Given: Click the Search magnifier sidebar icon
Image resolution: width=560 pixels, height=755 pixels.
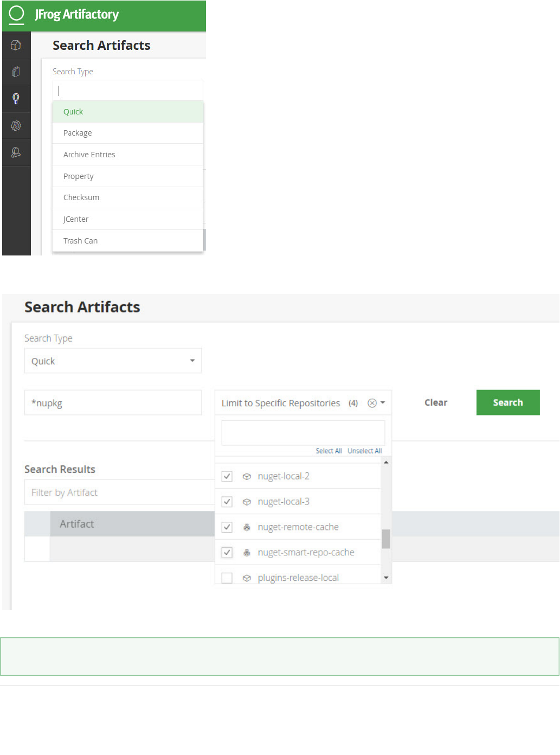Looking at the screenshot, I should pyautogui.click(x=16, y=99).
